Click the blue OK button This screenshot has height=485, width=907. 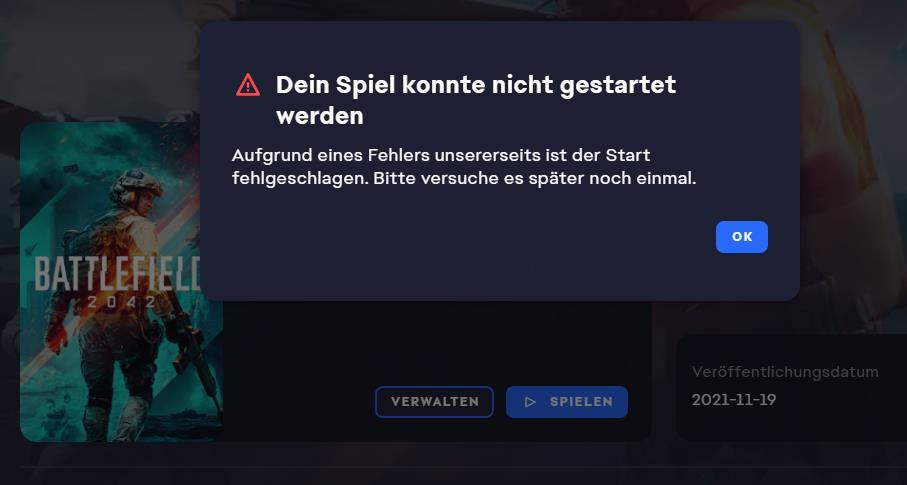(742, 237)
